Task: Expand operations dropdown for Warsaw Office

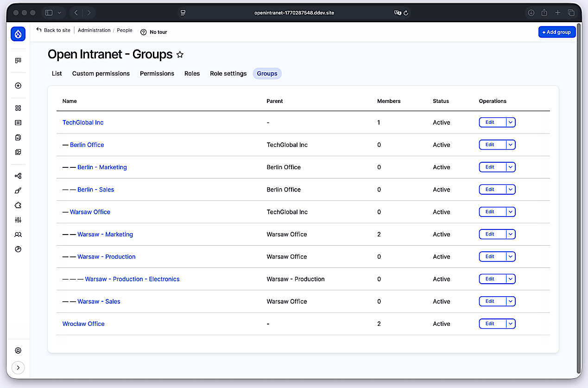Action: pyautogui.click(x=511, y=212)
